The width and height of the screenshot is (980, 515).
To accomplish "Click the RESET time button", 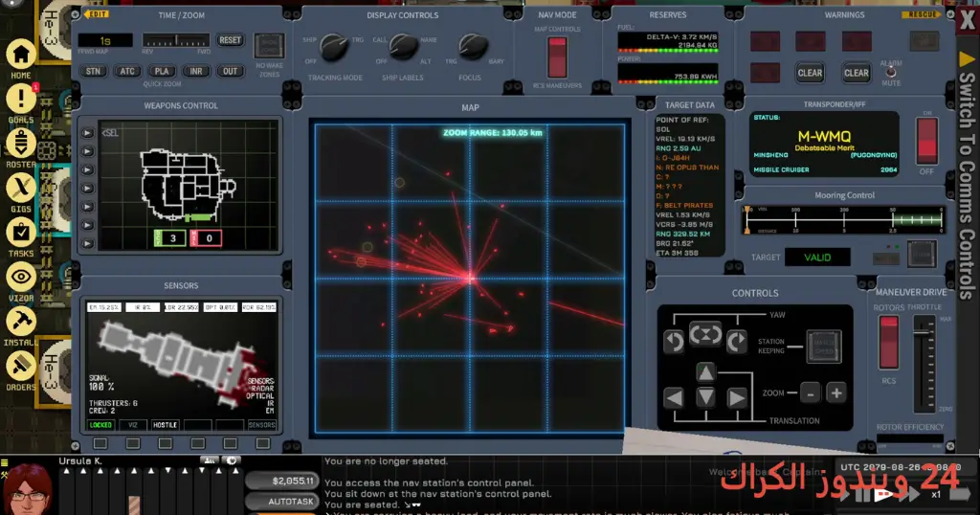I will pyautogui.click(x=230, y=40).
